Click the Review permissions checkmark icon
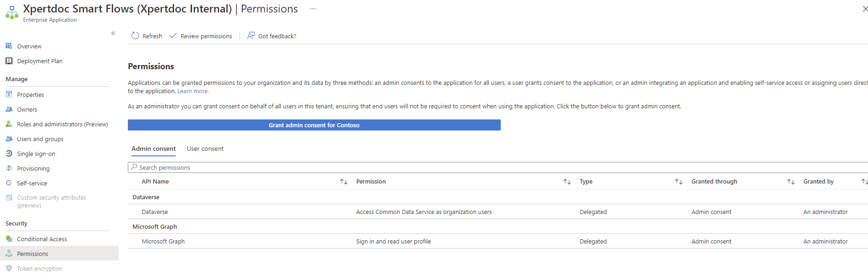 coord(173,36)
